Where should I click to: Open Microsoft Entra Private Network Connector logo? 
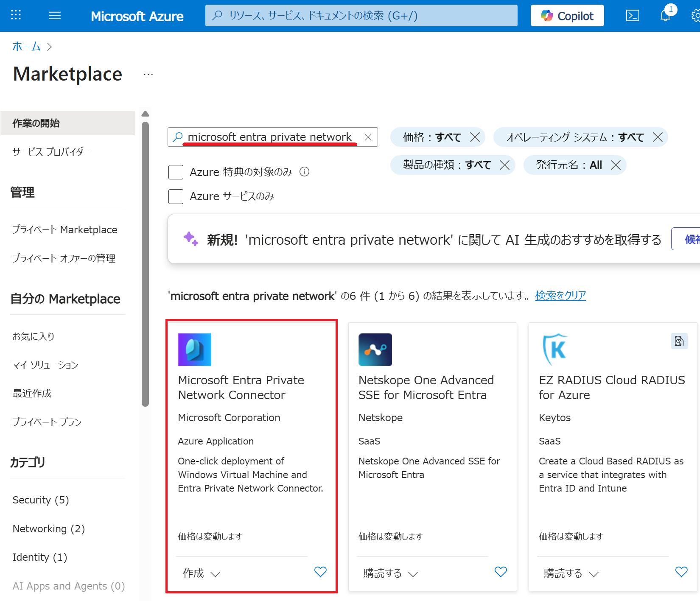pyautogui.click(x=194, y=349)
